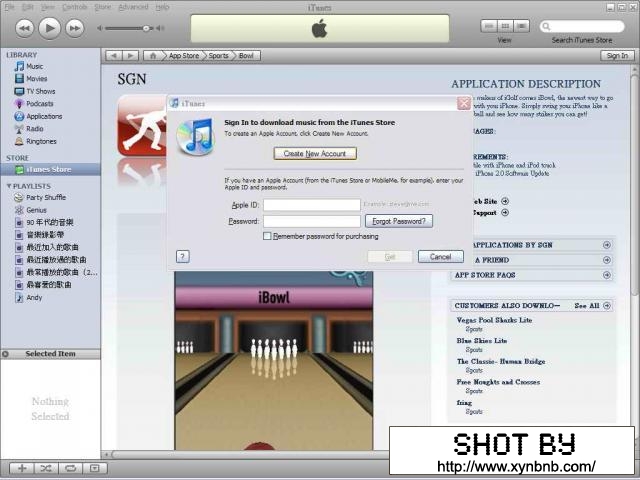Click the help question mark icon in the dialog
640x480 pixels.
pyautogui.click(x=183, y=256)
